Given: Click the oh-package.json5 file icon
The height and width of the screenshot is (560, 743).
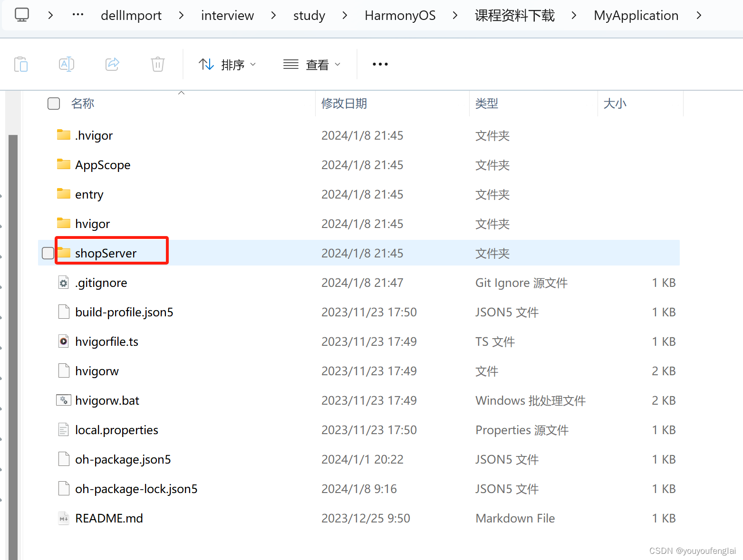Looking at the screenshot, I should 64,459.
